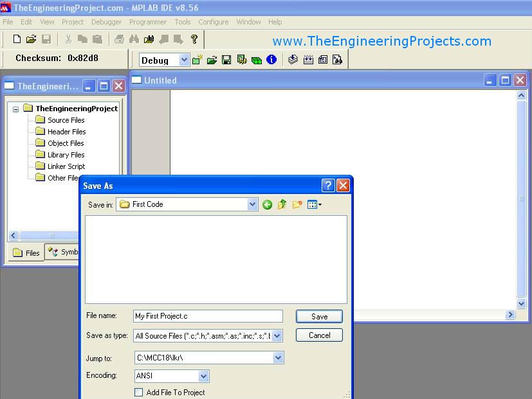The width and height of the screenshot is (532, 399).
Task: Open the View menu
Action: 47,22
